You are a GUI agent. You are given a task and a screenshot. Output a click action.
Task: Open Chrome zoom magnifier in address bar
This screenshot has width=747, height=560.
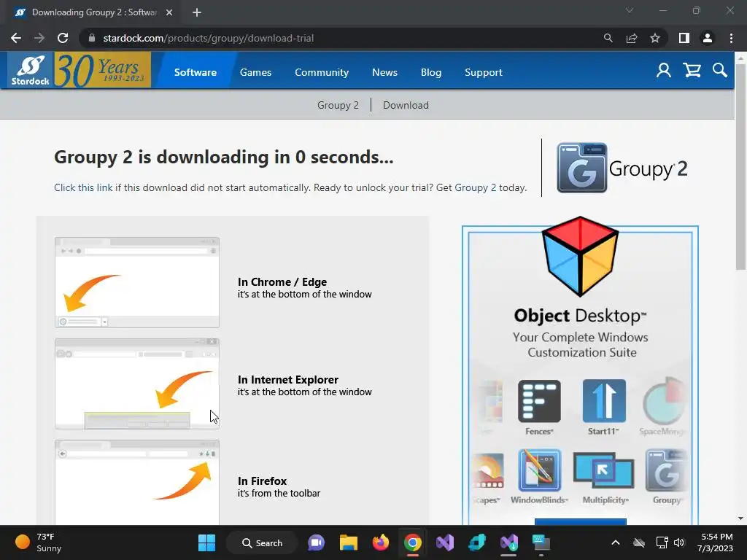click(608, 38)
